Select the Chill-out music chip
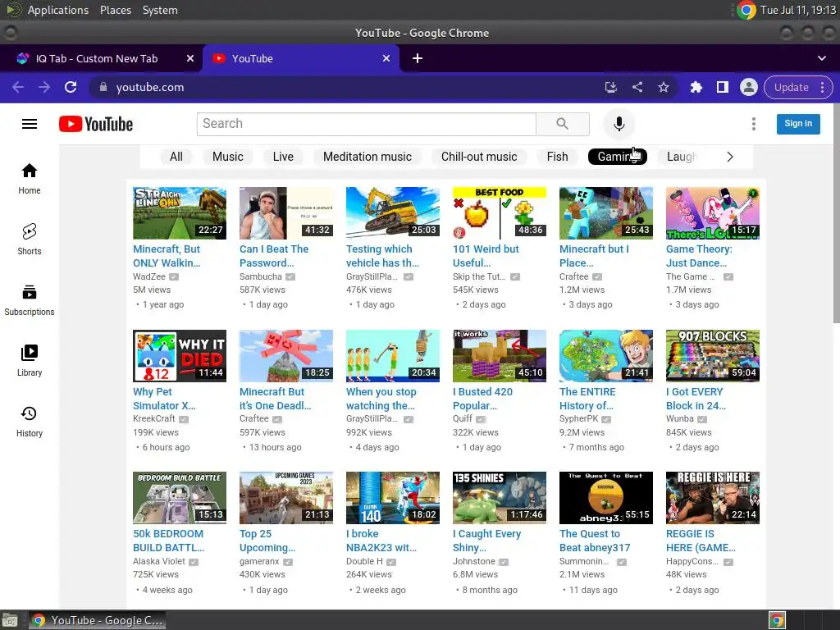The height and width of the screenshot is (630, 840). click(479, 157)
